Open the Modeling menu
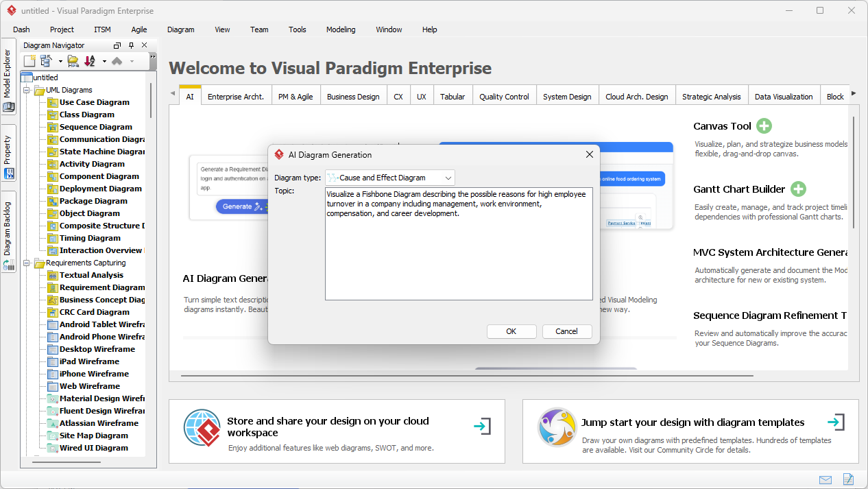This screenshot has width=868, height=489. 341,29
